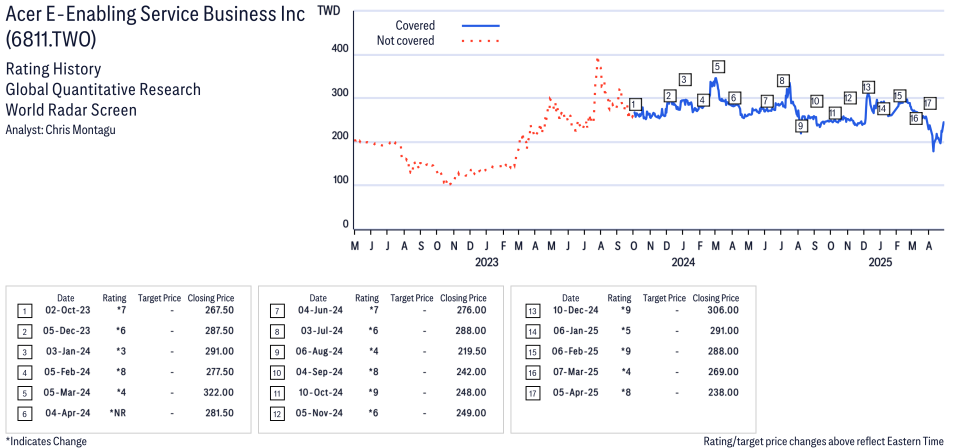Click the Eastern Time footnote on the right
This screenshot has width=955, height=448.
click(x=823, y=441)
